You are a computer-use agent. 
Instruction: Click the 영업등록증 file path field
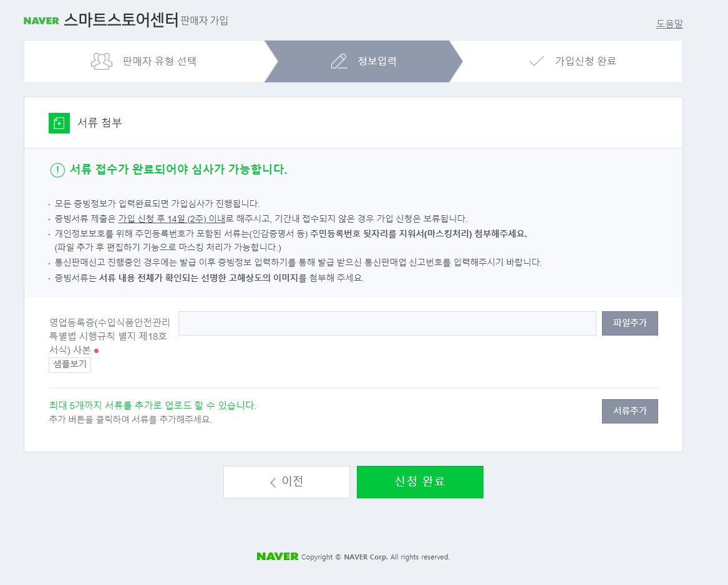(387, 323)
